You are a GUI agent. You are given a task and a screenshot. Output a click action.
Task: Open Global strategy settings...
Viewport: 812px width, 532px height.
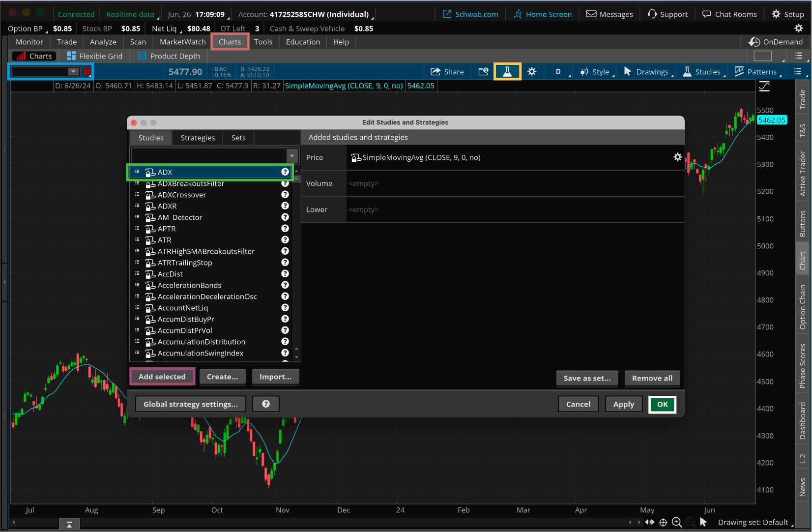pos(191,404)
